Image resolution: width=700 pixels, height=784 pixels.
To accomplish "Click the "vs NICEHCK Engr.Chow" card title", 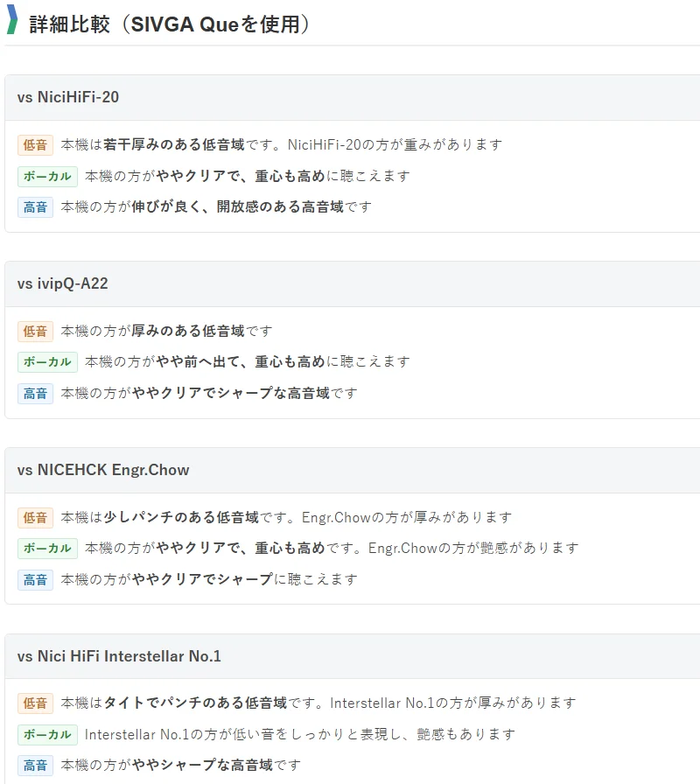I will [x=103, y=470].
